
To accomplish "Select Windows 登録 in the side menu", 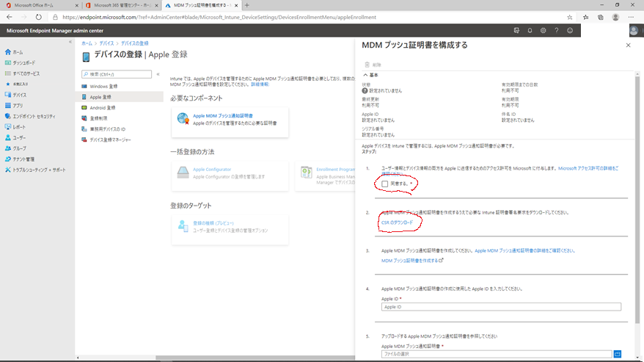I will pyautogui.click(x=119, y=87).
